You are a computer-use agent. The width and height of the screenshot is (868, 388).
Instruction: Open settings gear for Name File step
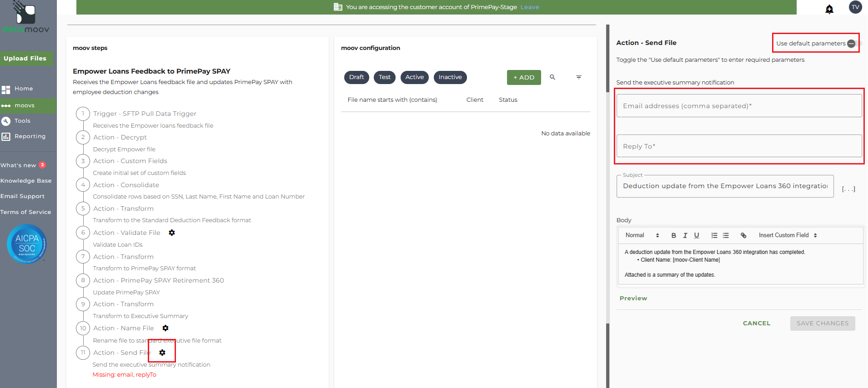166,328
